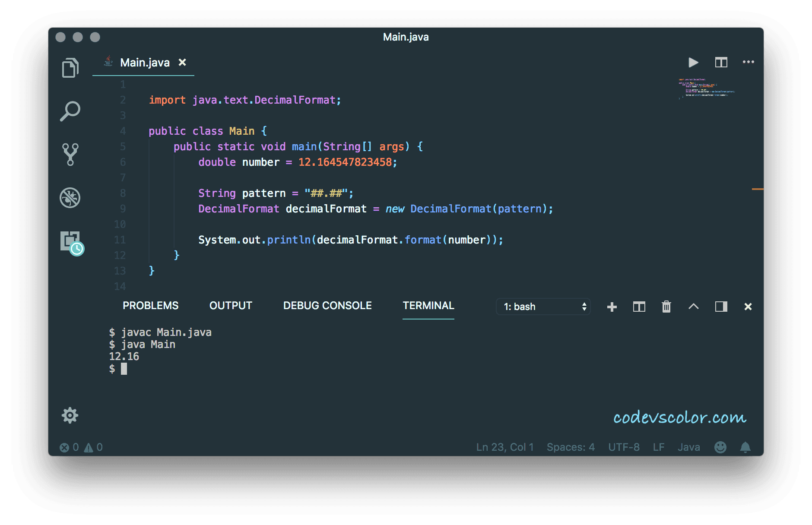The height and width of the screenshot is (525, 812).
Task: Click the '$ java Main' terminal line
Action: point(142,345)
